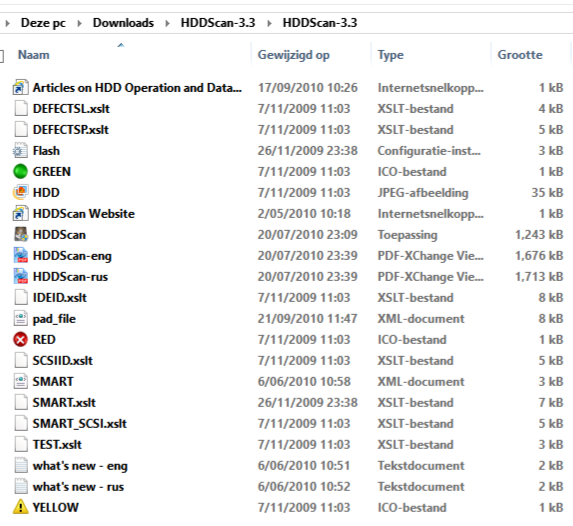Navigate to Downloads in the address bar
This screenshot has width=573, height=526.
coord(123,23)
